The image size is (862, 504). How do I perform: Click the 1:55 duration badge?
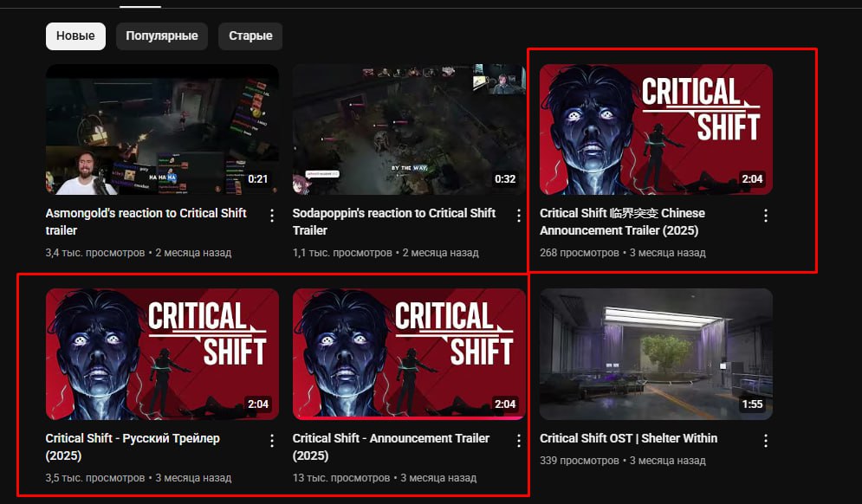[x=752, y=404]
